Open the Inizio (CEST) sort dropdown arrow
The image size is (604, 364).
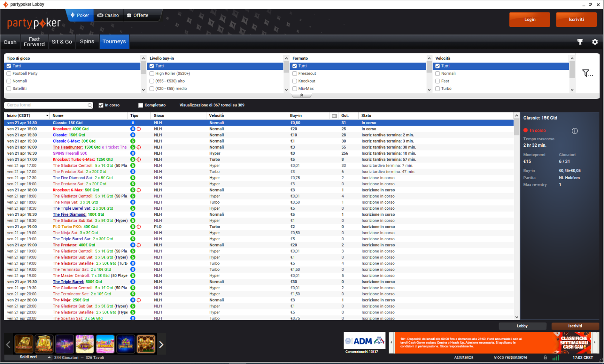[x=47, y=116]
